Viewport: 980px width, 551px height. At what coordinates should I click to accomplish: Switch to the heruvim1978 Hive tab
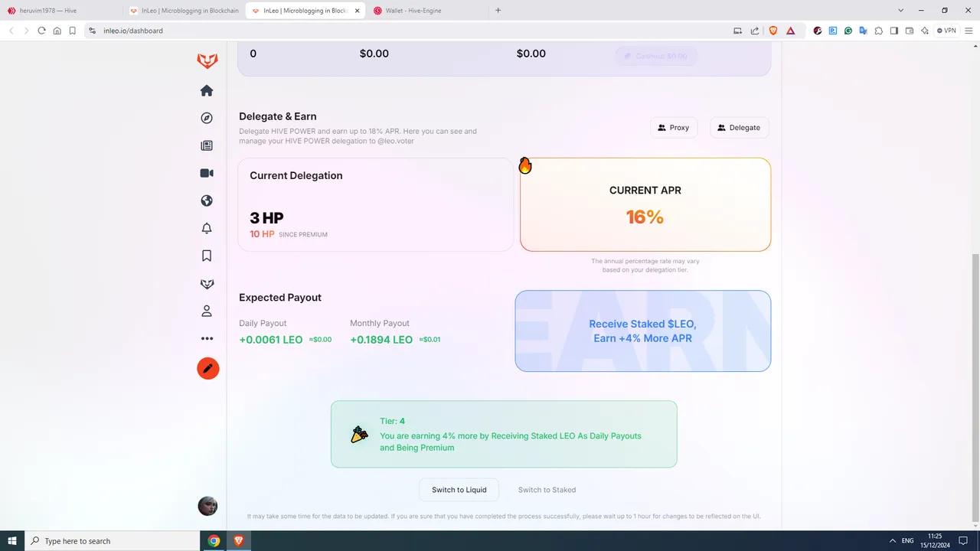pyautogui.click(x=61, y=11)
